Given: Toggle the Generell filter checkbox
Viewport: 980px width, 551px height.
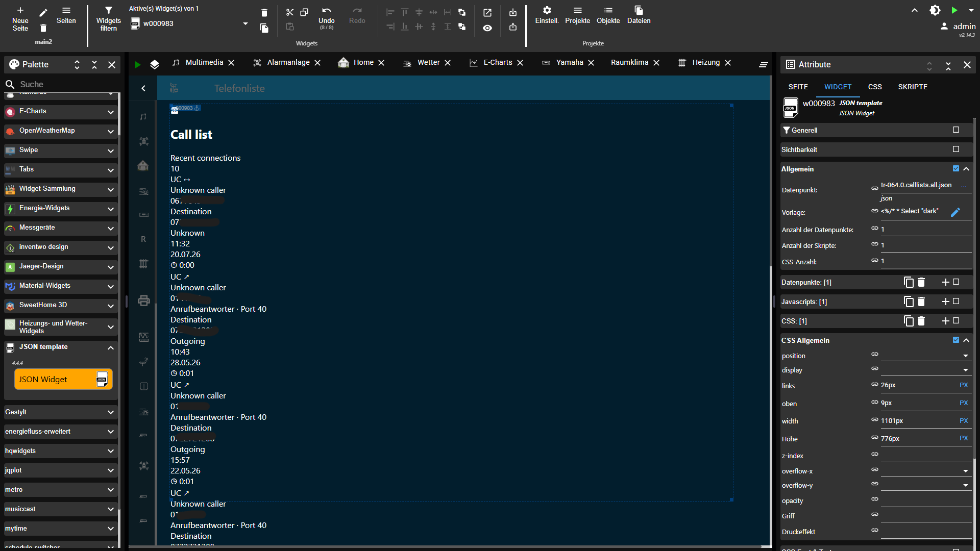Looking at the screenshot, I should [956, 130].
